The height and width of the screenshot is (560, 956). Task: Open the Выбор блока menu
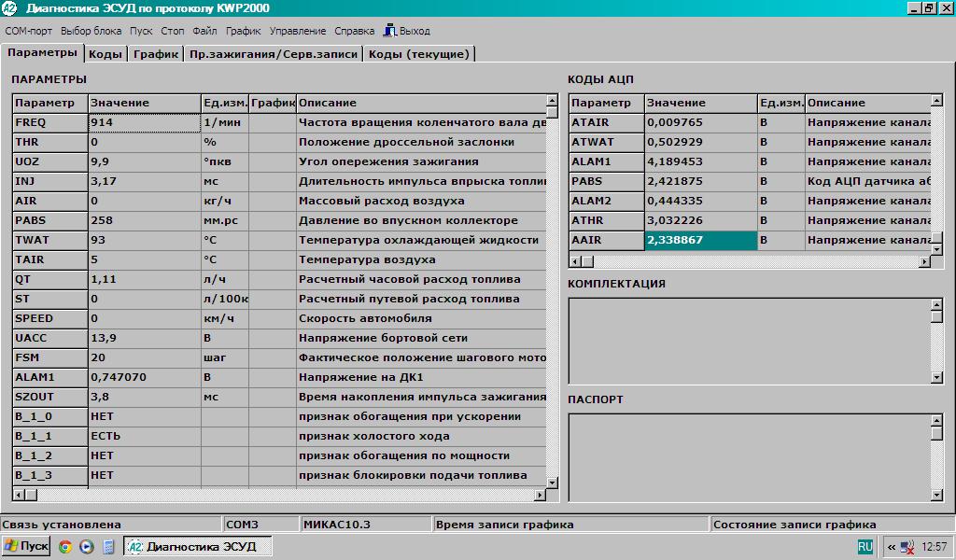(x=91, y=31)
